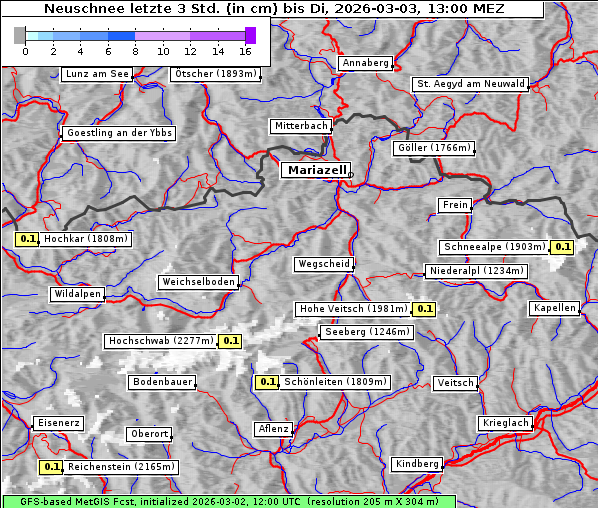Select the Hohe Veitsch (1981m) label

[354, 309]
